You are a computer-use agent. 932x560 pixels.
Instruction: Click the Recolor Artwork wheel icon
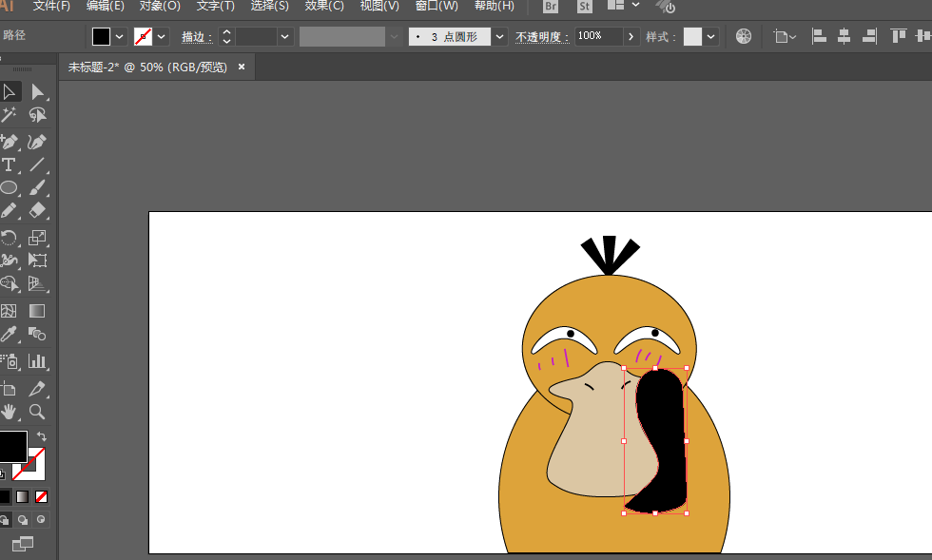click(x=744, y=36)
